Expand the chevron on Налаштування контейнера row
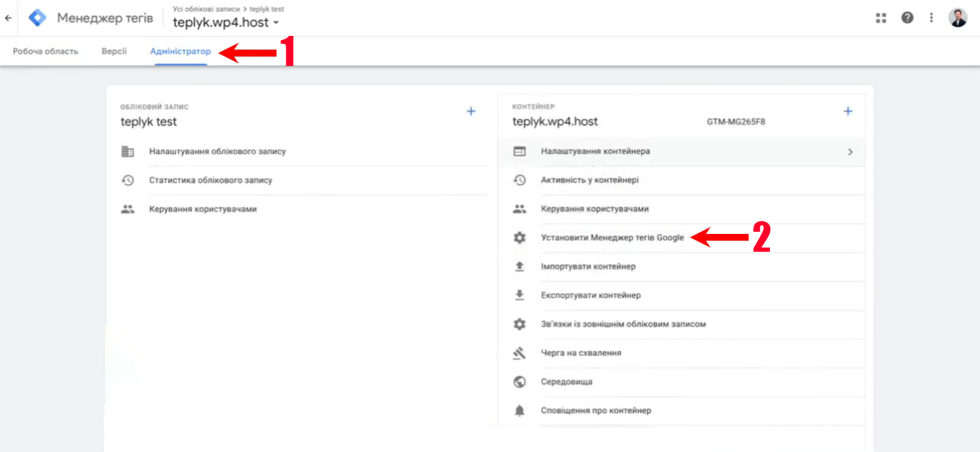Screen dimensions: 980x452 [850, 152]
